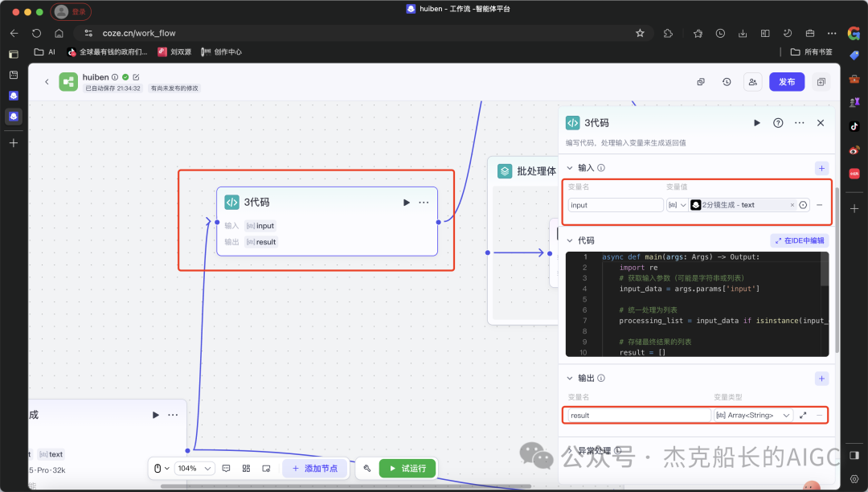The image size is (868, 492).
Task: Open the browser extensions menu
Action: [x=668, y=33]
